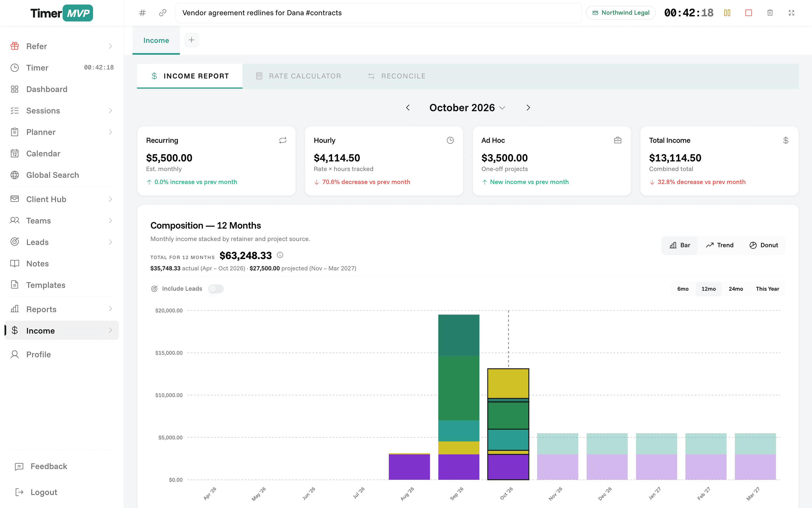Image resolution: width=812 pixels, height=508 pixels.
Task: Click the recurring icon on the Recurring card
Action: point(283,141)
